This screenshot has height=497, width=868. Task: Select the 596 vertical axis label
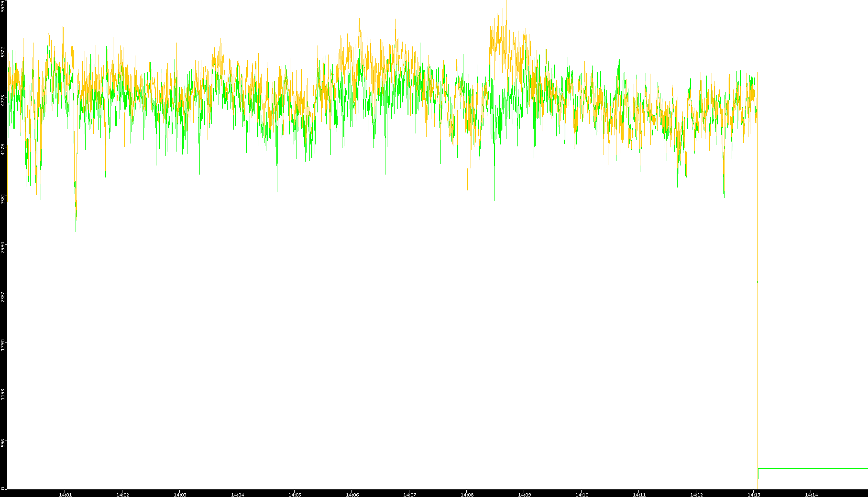tap(3, 443)
